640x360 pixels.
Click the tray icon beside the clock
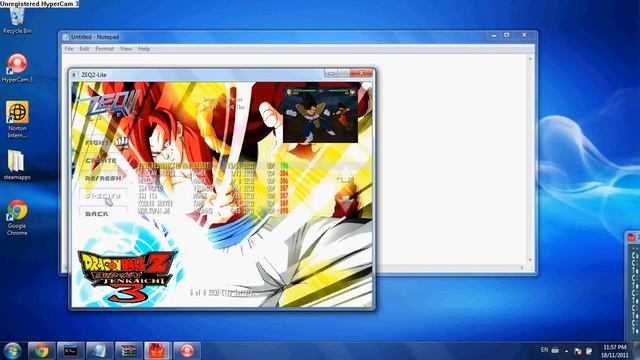click(x=589, y=351)
